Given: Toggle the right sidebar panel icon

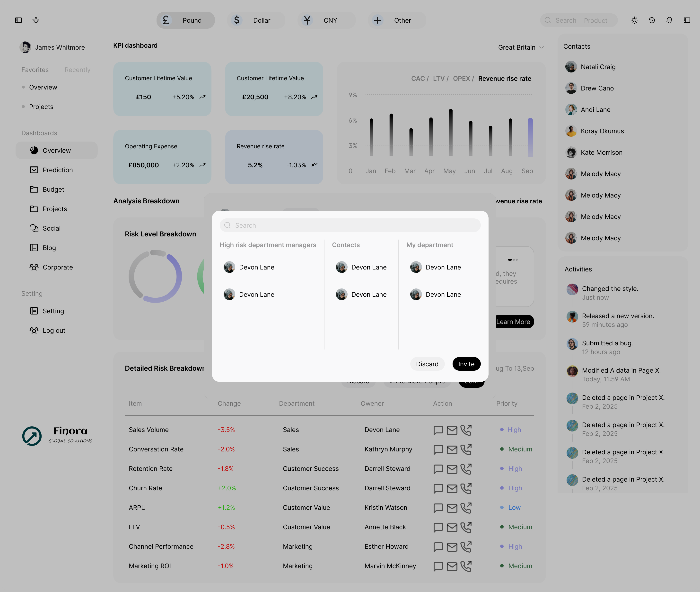Looking at the screenshot, I should (687, 20).
